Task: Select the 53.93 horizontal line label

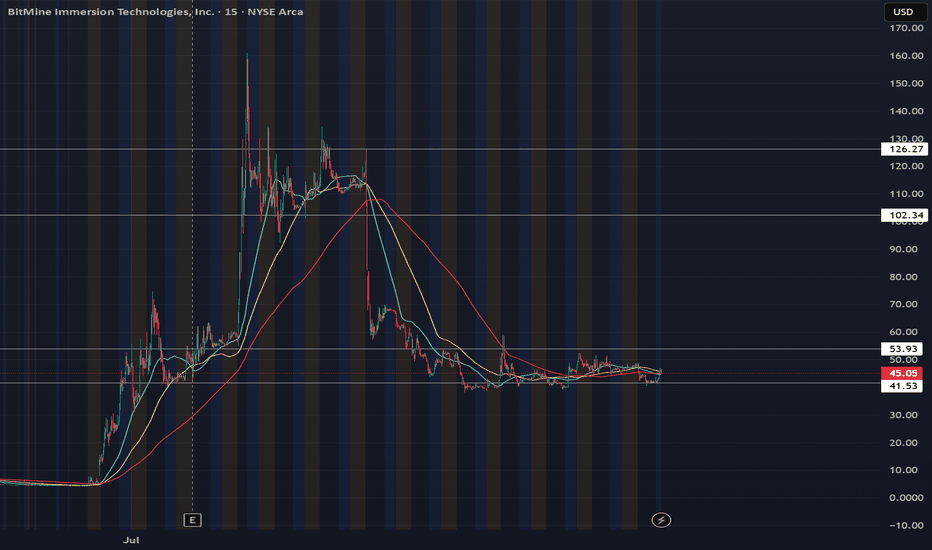Action: click(x=902, y=348)
